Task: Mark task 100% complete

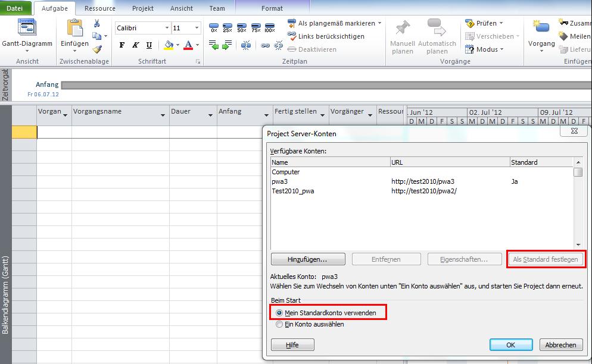Action: point(270,28)
